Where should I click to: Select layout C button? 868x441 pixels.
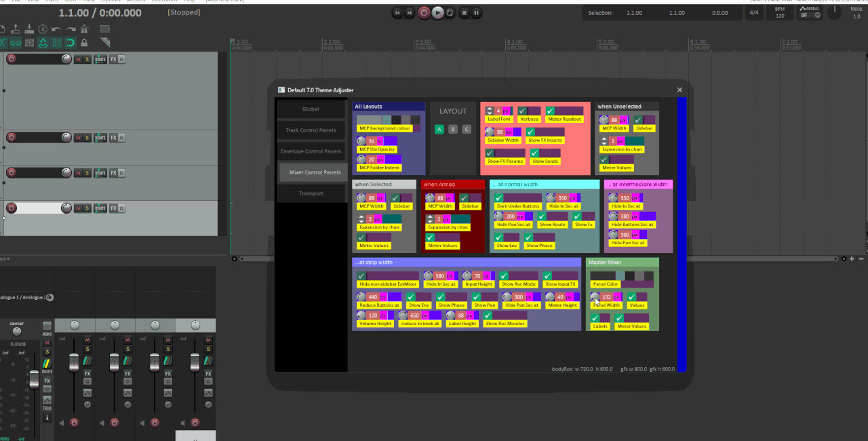tap(467, 129)
